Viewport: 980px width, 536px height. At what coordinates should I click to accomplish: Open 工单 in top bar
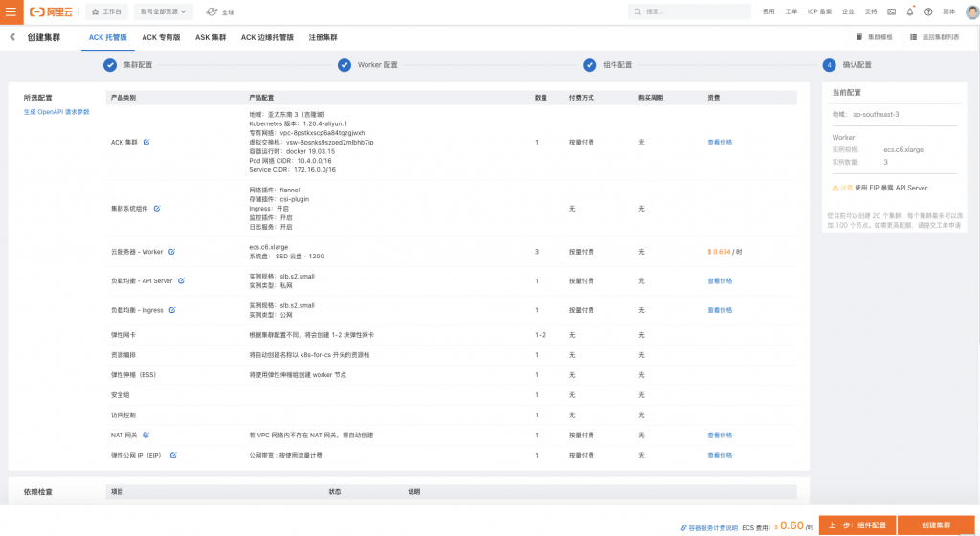[x=791, y=11]
